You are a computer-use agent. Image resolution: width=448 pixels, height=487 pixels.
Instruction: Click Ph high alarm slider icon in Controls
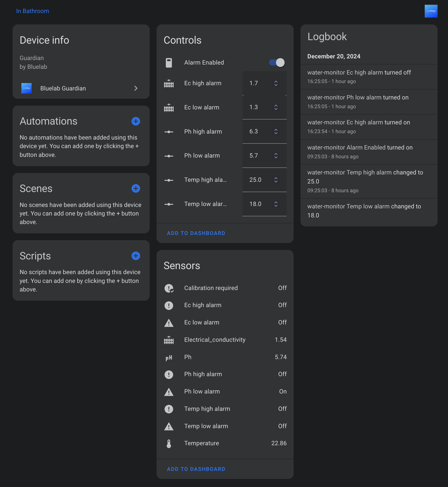tap(169, 132)
